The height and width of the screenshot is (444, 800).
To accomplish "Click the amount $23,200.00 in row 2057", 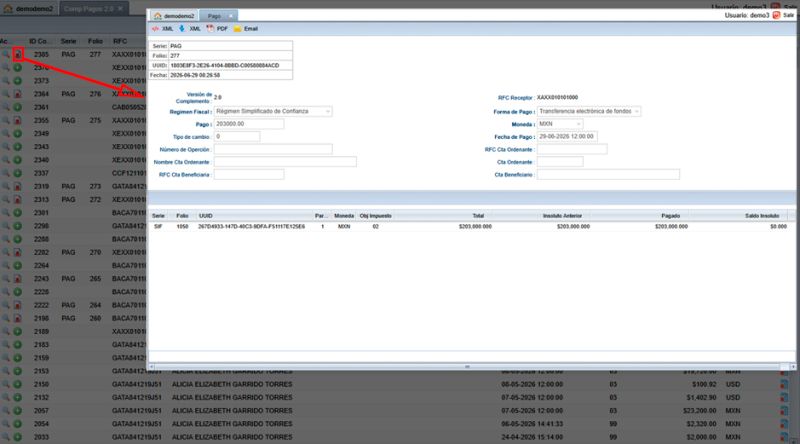I will 700,410.
